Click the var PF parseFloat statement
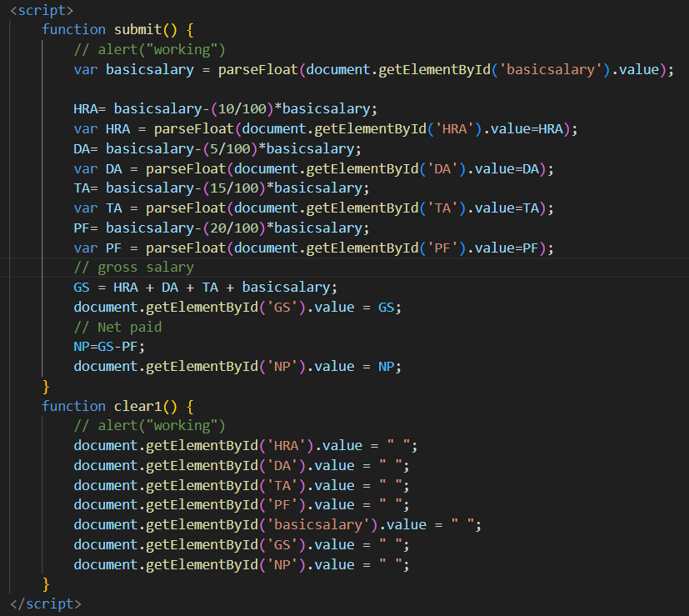This screenshot has width=689, height=616. (x=313, y=248)
